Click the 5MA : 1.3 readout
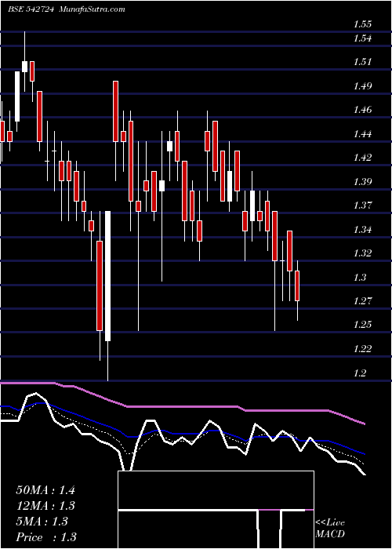Image resolution: width=392 pixels, height=549 pixels. pyautogui.click(x=42, y=522)
